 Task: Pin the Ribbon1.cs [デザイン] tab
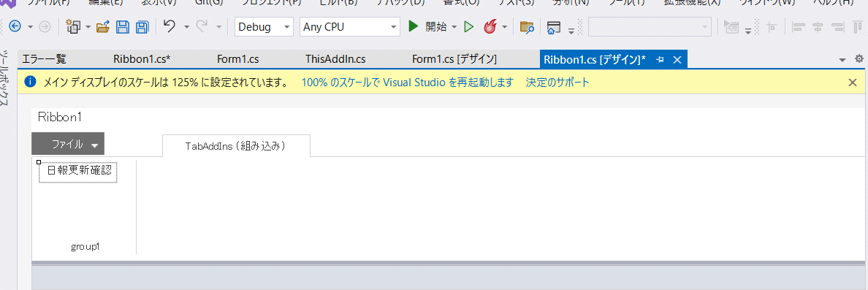pos(660,59)
